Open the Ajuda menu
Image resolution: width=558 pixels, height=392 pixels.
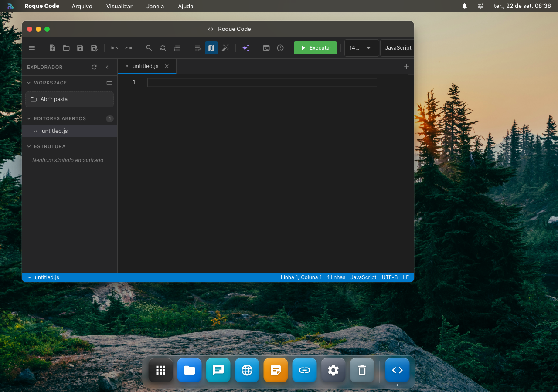point(186,6)
